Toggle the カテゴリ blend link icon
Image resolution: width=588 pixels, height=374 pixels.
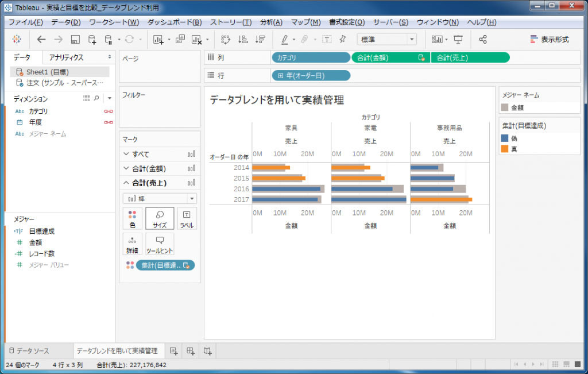coord(108,111)
